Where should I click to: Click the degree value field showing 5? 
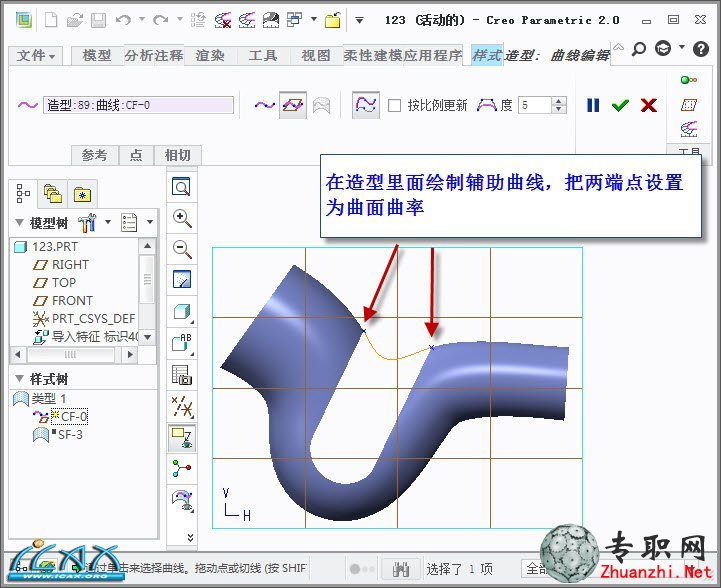(534, 105)
